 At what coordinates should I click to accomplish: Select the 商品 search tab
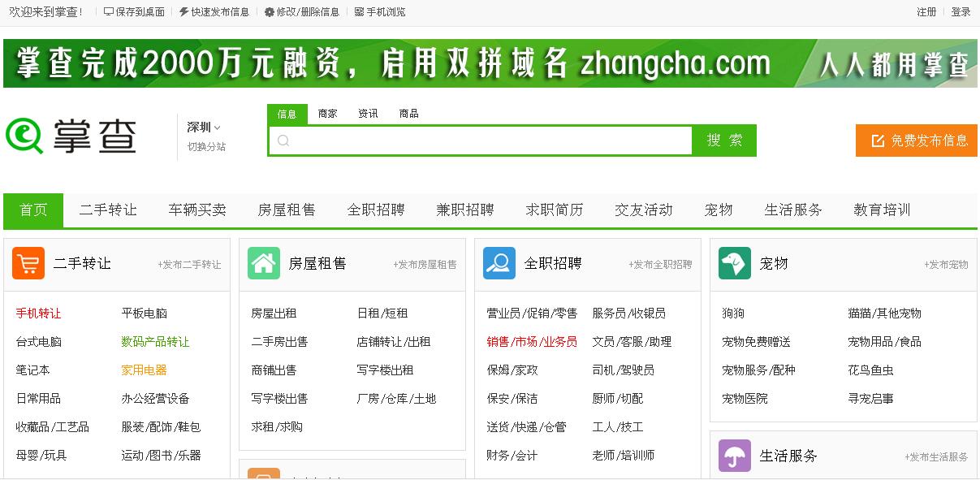coord(409,114)
